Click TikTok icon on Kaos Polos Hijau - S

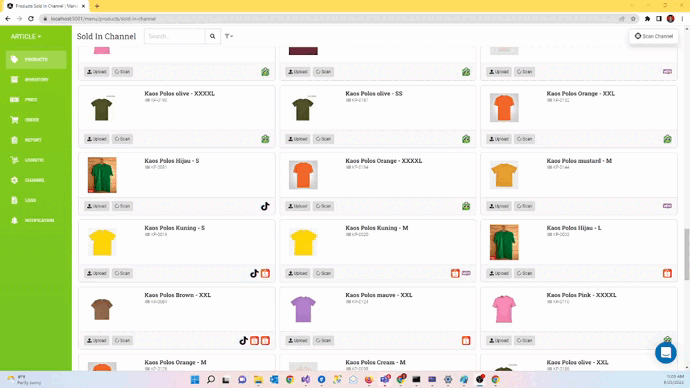(x=265, y=206)
